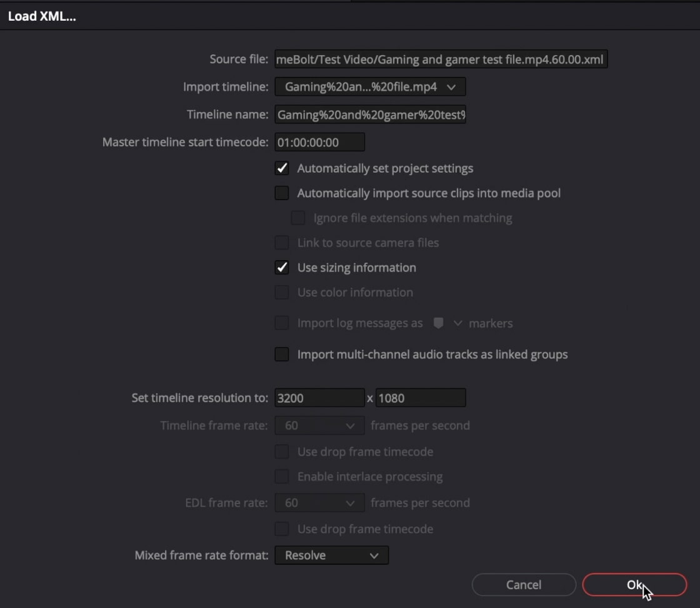This screenshot has width=700, height=608.
Task: Click the timeline resolution width field 3200
Action: pos(319,398)
